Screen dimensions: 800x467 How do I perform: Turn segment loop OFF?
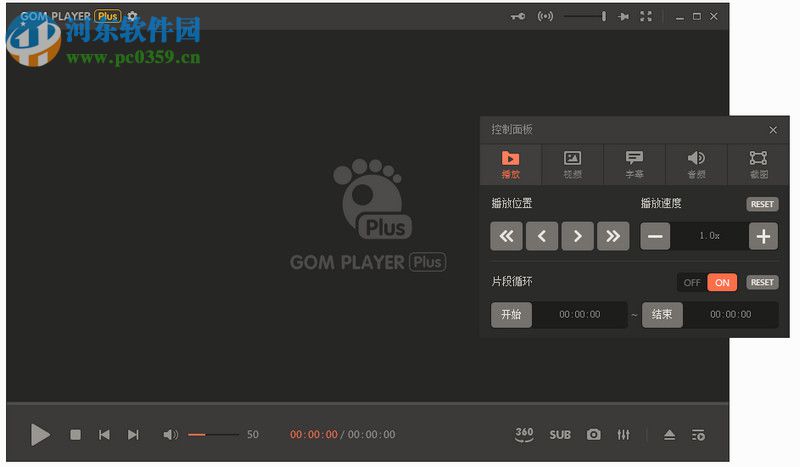click(x=692, y=282)
